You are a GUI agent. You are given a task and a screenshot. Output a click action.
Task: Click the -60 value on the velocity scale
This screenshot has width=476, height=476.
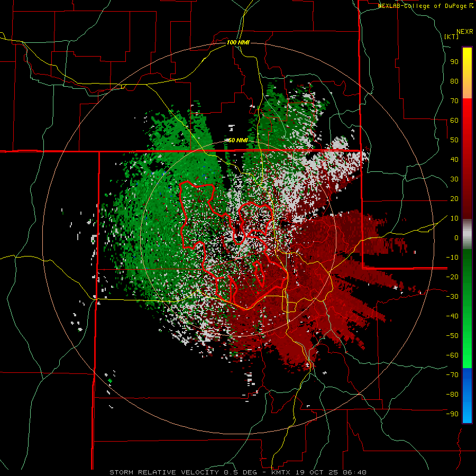click(x=452, y=355)
